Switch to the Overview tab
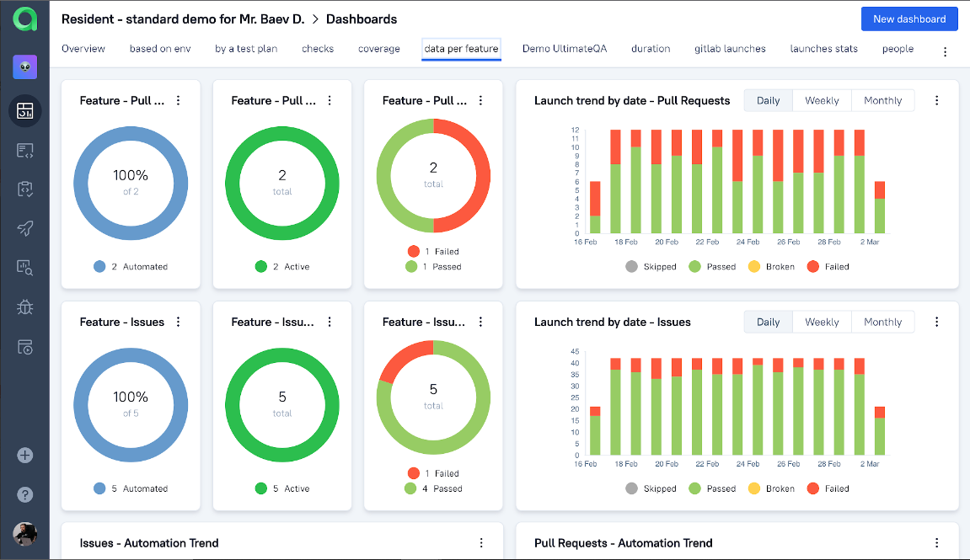 (x=83, y=49)
